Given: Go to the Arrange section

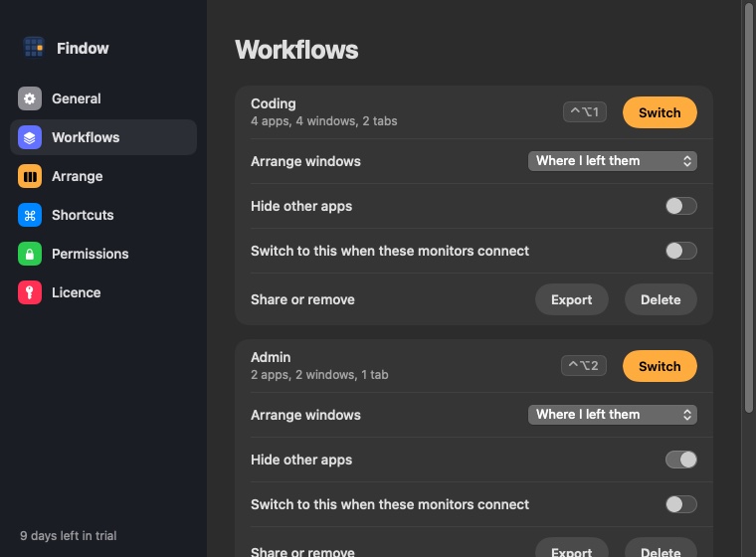Looking at the screenshot, I should tap(103, 176).
